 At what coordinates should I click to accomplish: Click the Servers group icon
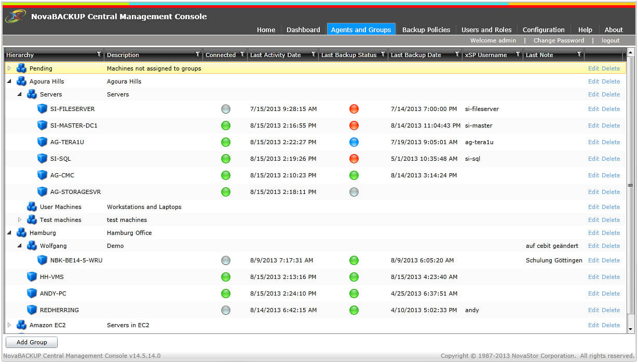point(32,94)
